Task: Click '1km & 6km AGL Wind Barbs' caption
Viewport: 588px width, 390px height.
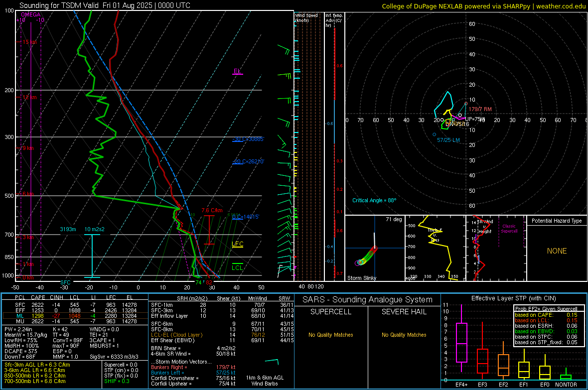Action: pyautogui.click(x=265, y=381)
